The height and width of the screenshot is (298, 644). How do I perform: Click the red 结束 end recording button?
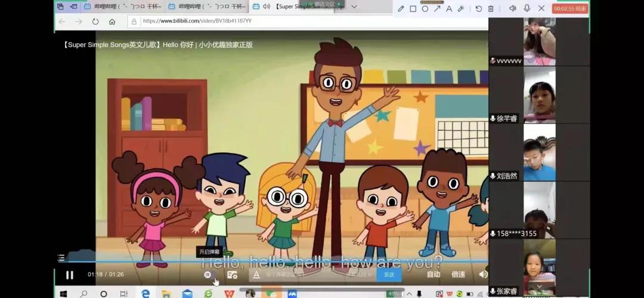pyautogui.click(x=570, y=8)
